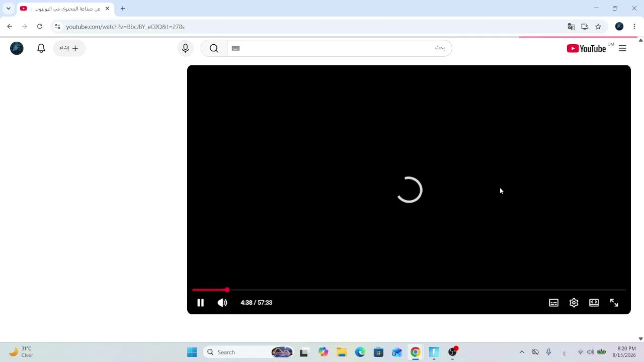This screenshot has width=644, height=362.
Task: Open Chrome three-dot menu
Action: tap(634, 27)
